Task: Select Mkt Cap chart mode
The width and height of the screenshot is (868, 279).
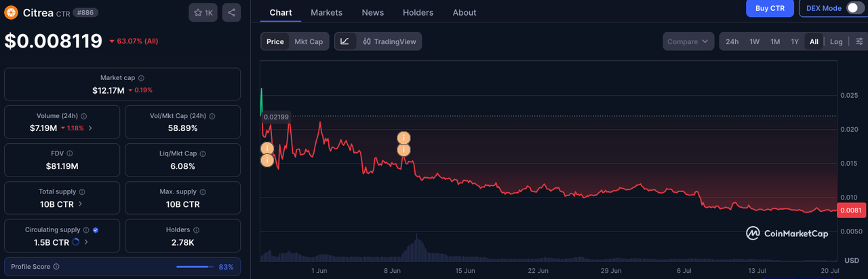Action: 309,41
